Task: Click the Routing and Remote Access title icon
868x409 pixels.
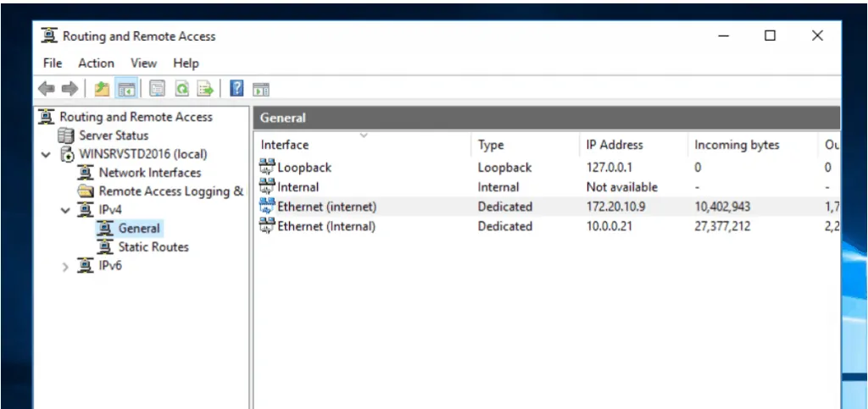Action: point(49,36)
